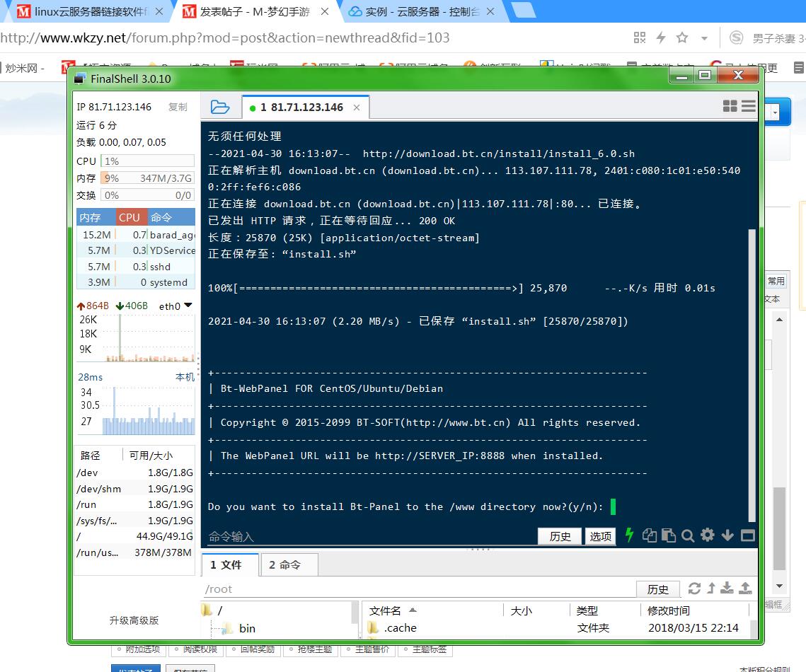
Task: Refresh the file list in /root
Action: (694, 588)
